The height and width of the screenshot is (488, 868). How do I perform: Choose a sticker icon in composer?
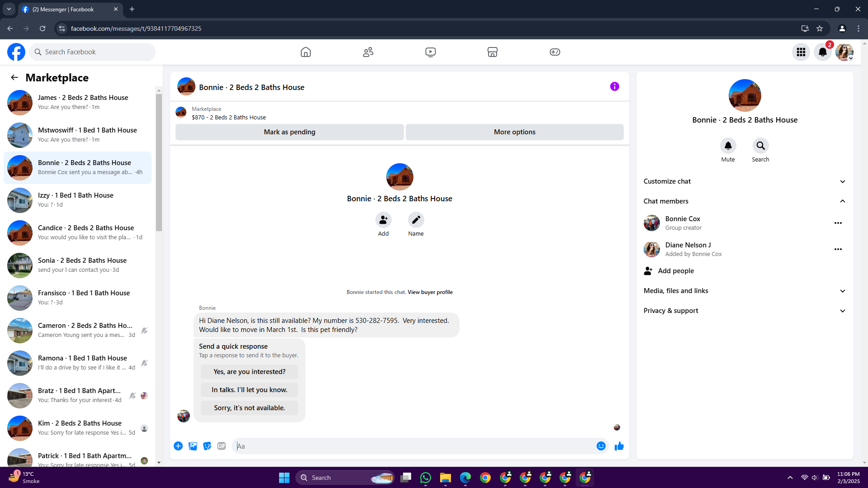pos(207,446)
